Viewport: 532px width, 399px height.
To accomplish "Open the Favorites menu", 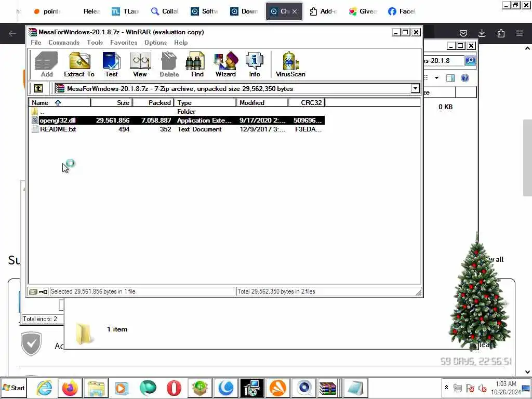I will (x=124, y=43).
